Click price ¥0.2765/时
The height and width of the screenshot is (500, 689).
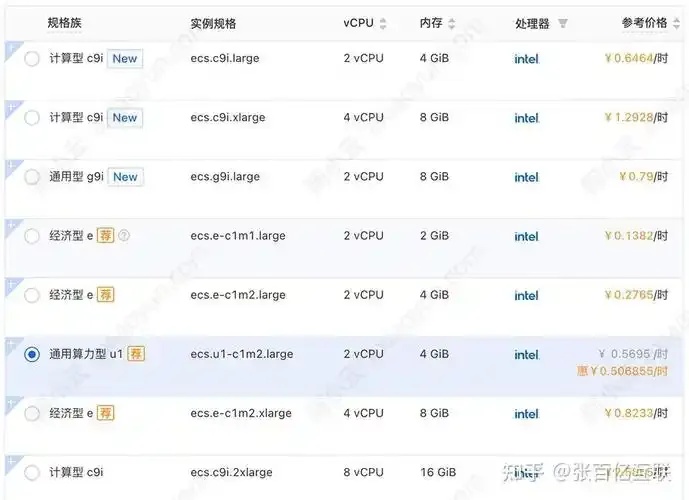[x=636, y=295]
